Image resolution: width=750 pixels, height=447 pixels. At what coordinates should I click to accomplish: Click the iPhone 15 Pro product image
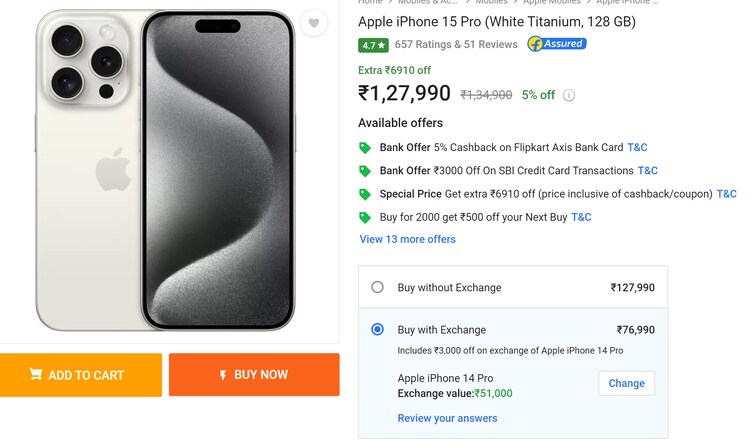[166, 170]
